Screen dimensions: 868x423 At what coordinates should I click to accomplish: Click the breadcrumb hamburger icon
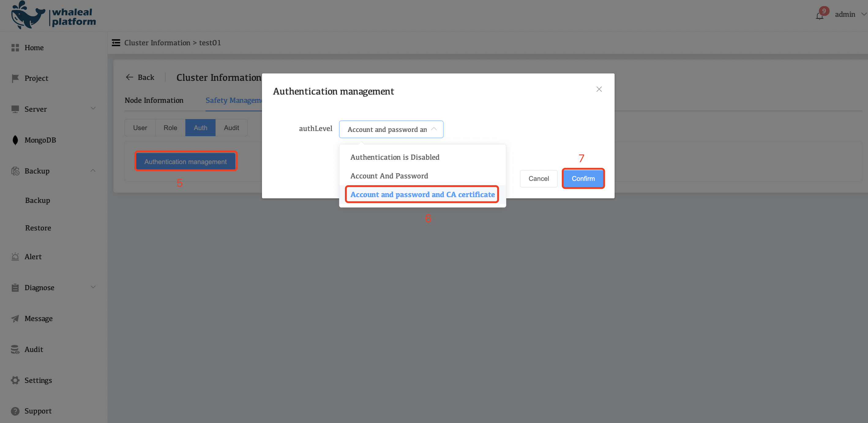click(116, 43)
